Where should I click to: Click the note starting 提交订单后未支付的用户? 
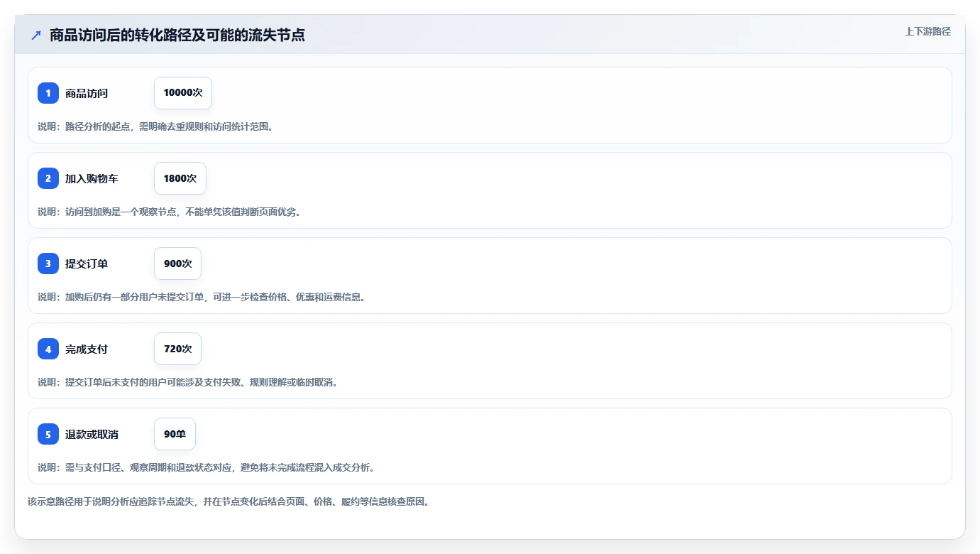pyautogui.click(x=188, y=382)
